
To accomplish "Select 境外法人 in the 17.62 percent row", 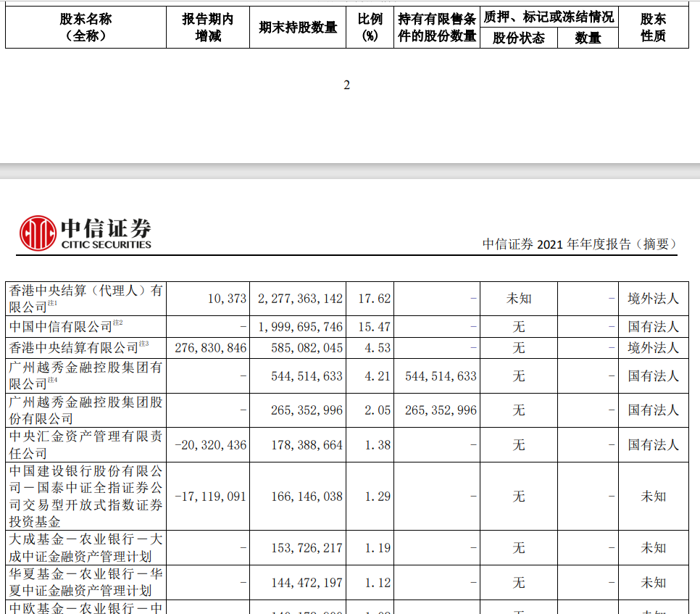I will 654,299.
